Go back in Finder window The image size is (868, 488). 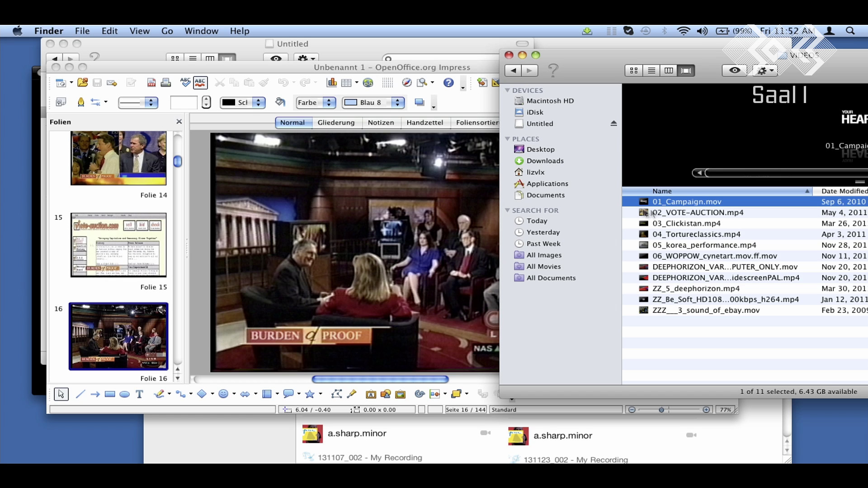[513, 70]
